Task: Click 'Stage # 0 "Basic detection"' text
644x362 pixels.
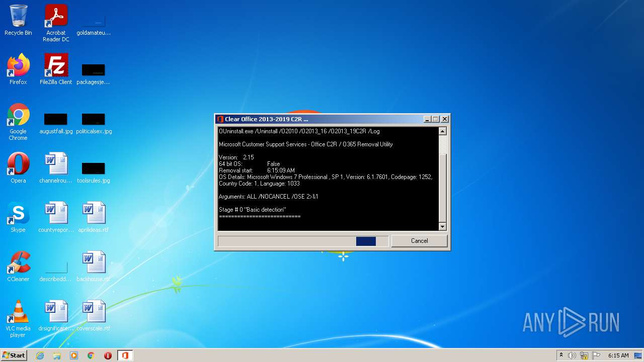Action: (253, 210)
